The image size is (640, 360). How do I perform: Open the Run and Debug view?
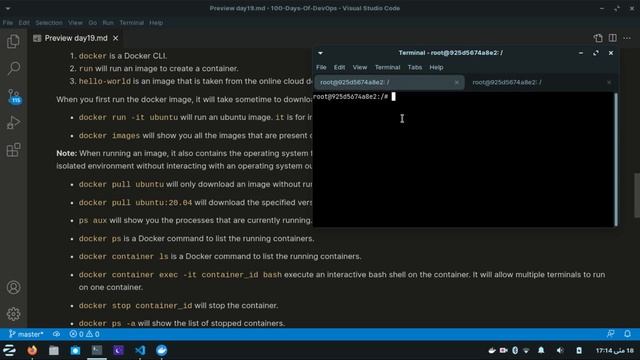click(13, 122)
